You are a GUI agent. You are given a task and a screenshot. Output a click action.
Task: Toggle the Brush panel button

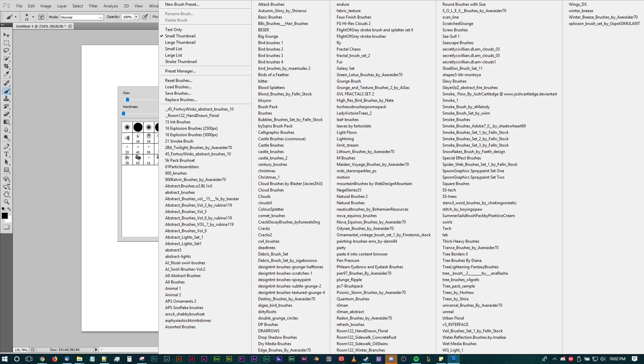tap(41, 17)
